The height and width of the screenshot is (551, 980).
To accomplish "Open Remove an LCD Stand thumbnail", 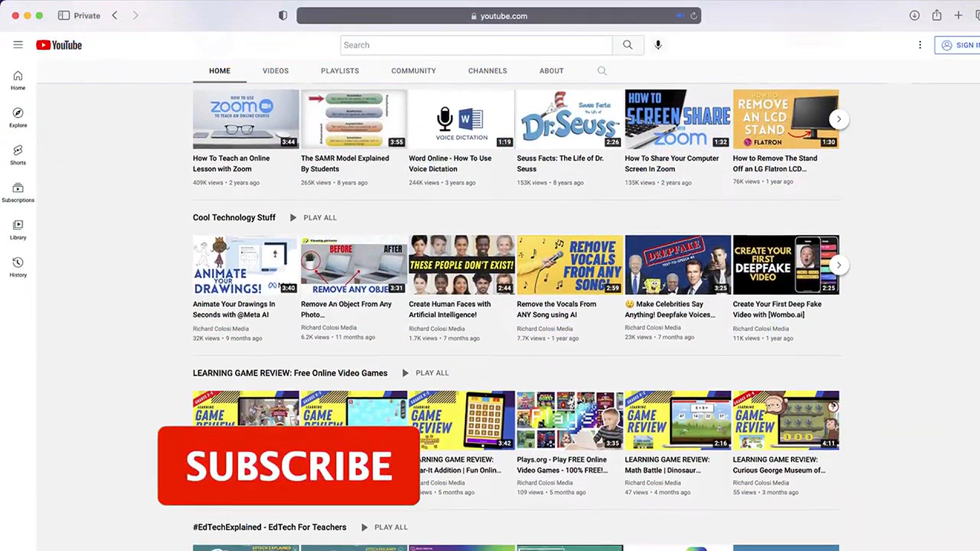I will pyautogui.click(x=786, y=119).
